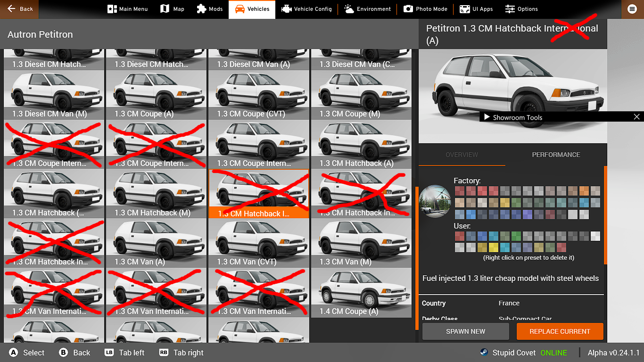644x362 pixels.
Task: Click the SPAWN NEW button
Action: pyautogui.click(x=465, y=331)
